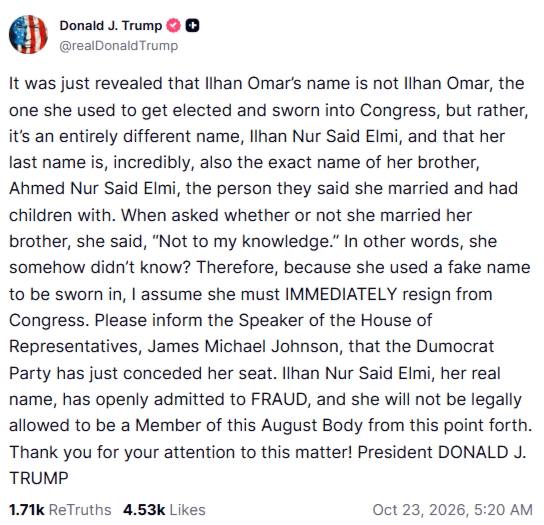The width and height of the screenshot is (544, 525).
Task: Open the Donald J. Trump display name
Action: click(111, 26)
